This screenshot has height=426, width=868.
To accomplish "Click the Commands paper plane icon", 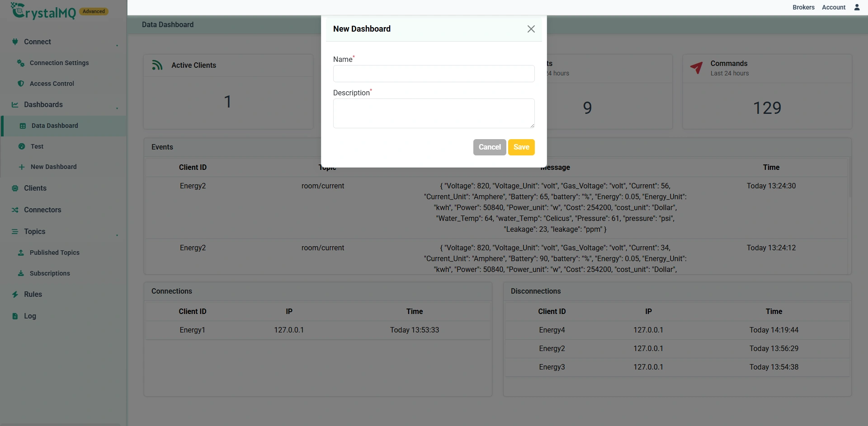I will pos(697,68).
